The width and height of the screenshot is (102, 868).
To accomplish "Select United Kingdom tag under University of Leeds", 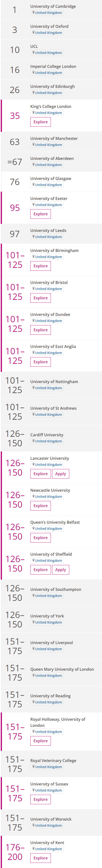I will pyautogui.click(x=47, y=237).
